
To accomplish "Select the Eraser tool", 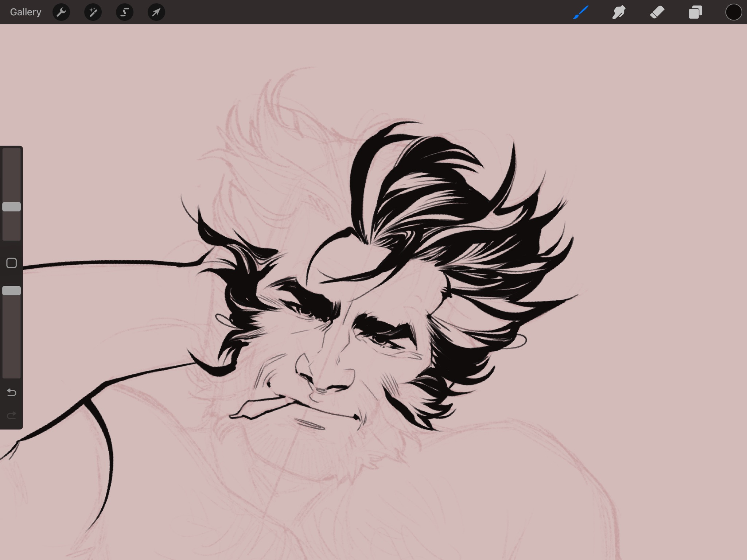I will 657,12.
